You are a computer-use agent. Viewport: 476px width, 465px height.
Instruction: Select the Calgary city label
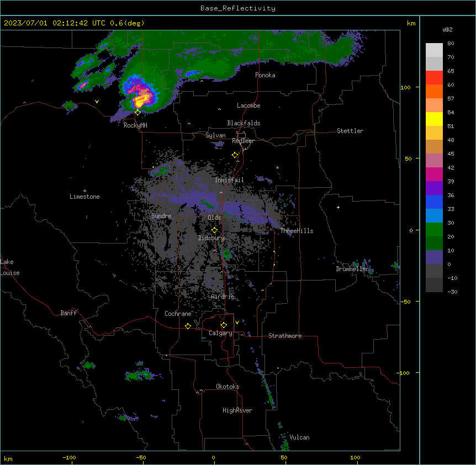[x=221, y=333]
